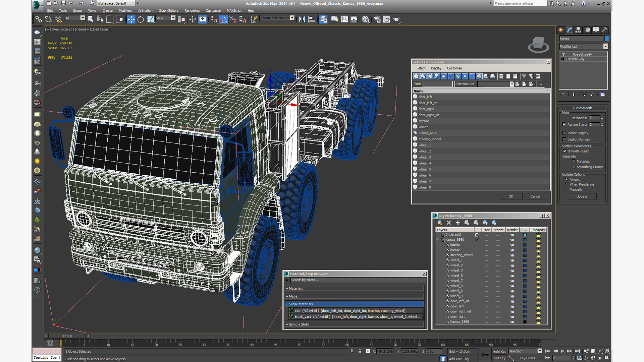
Task: Enable Explicit Normals checkbox
Action: point(564,139)
